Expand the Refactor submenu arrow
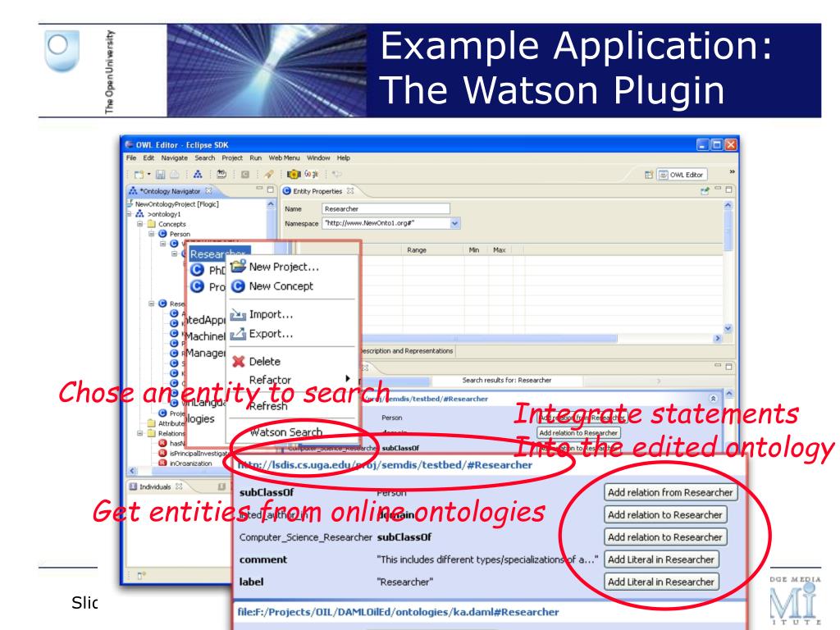The image size is (840, 630). click(x=348, y=378)
